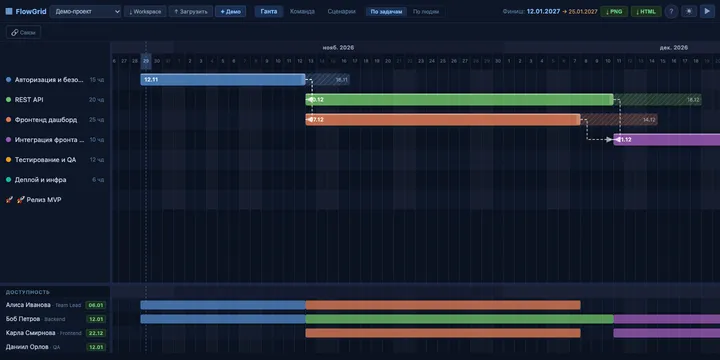
Task: Click the 15 чд duration of Авторизация
Action: pyautogui.click(x=97, y=79)
